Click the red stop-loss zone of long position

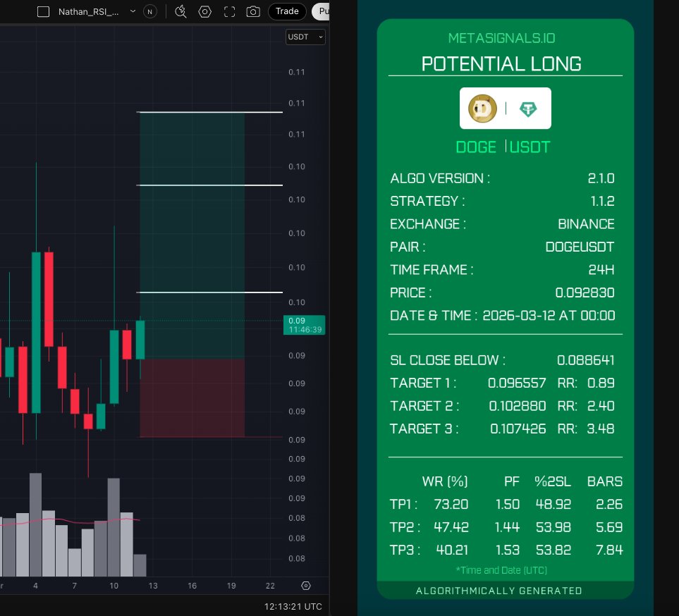pos(192,398)
